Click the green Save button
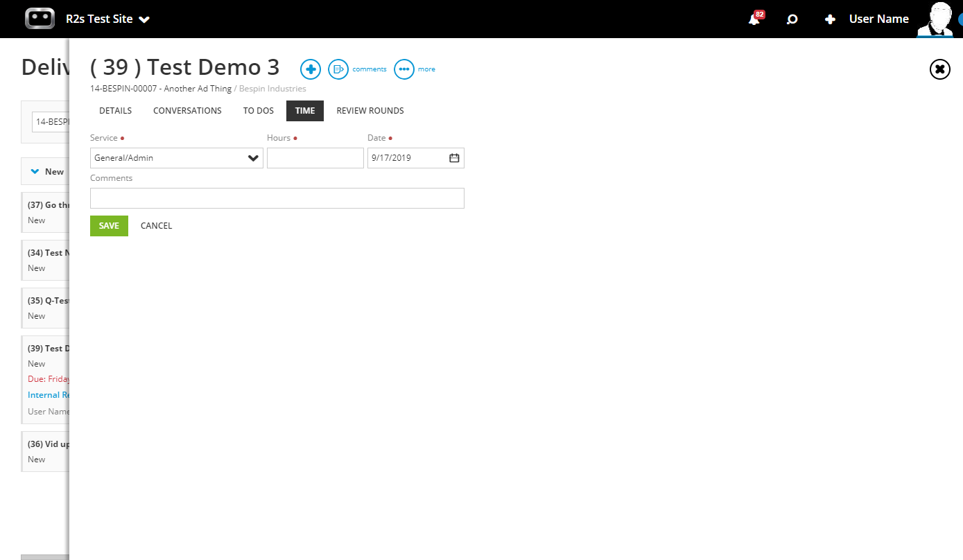This screenshot has width=963, height=560. pyautogui.click(x=109, y=226)
